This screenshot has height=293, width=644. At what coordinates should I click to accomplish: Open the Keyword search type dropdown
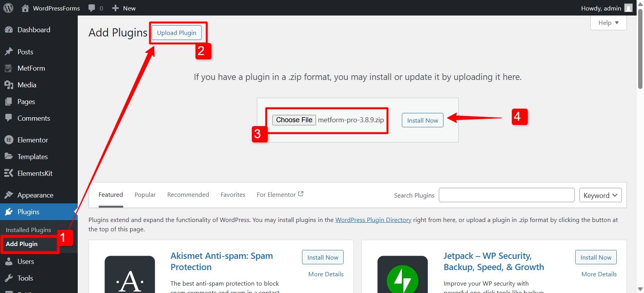600,195
